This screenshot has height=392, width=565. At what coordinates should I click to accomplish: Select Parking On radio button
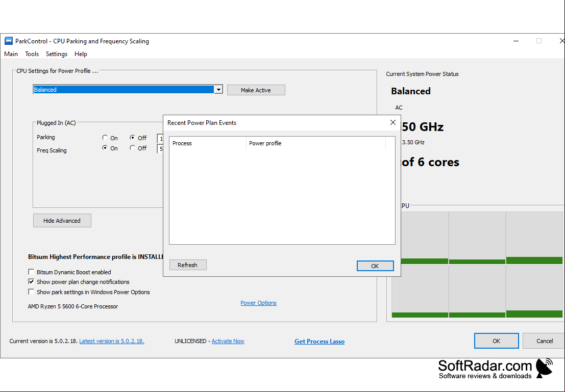click(105, 138)
